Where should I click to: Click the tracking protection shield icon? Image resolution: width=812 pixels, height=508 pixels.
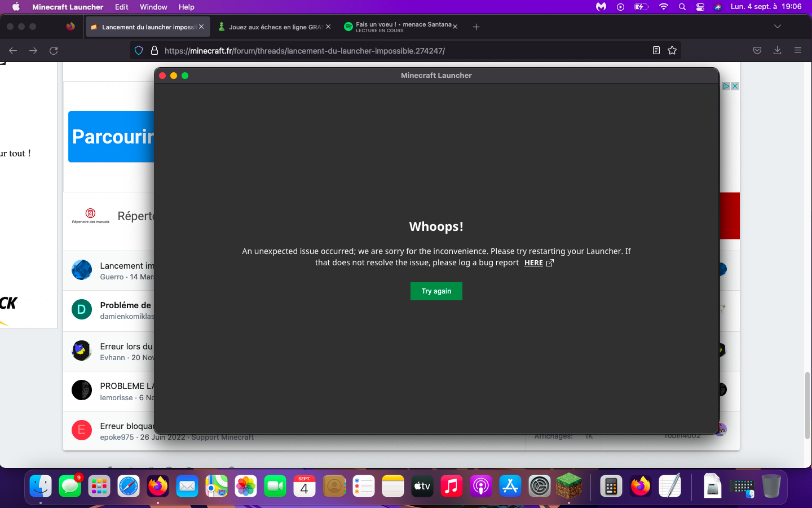coord(139,51)
